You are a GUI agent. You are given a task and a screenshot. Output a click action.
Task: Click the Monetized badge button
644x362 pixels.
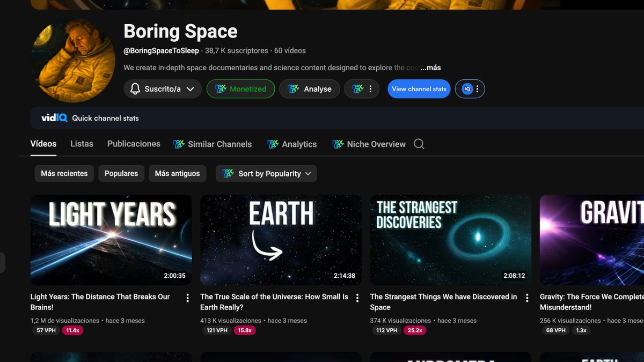(x=240, y=89)
